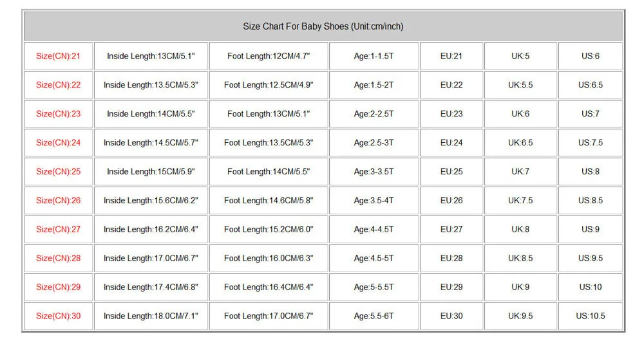Screen dimensions: 644x341
Task: Select the US:9 cell
Action: coord(591,229)
